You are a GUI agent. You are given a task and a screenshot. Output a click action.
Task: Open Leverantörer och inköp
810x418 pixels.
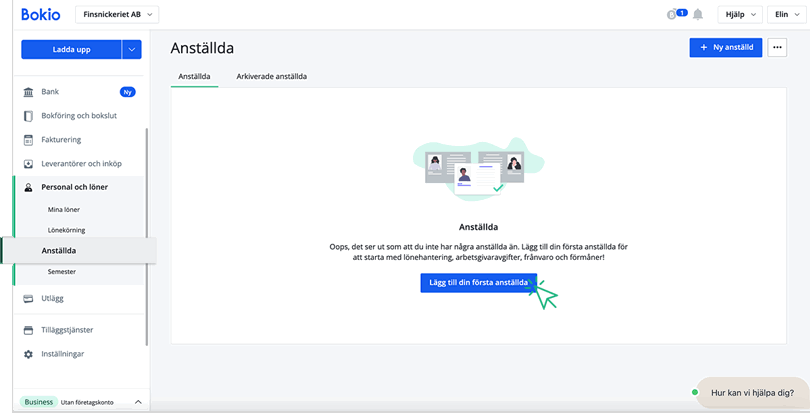pos(82,164)
